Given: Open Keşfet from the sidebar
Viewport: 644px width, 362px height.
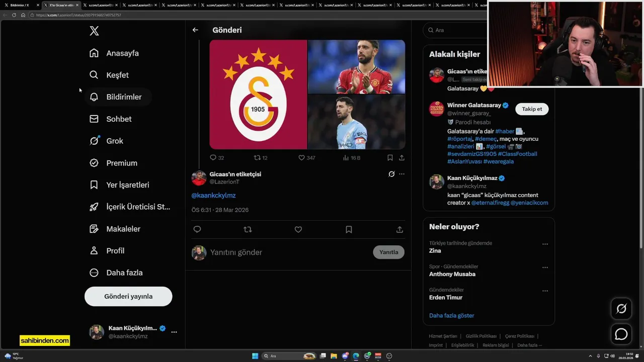Looking at the screenshot, I should [x=109, y=75].
